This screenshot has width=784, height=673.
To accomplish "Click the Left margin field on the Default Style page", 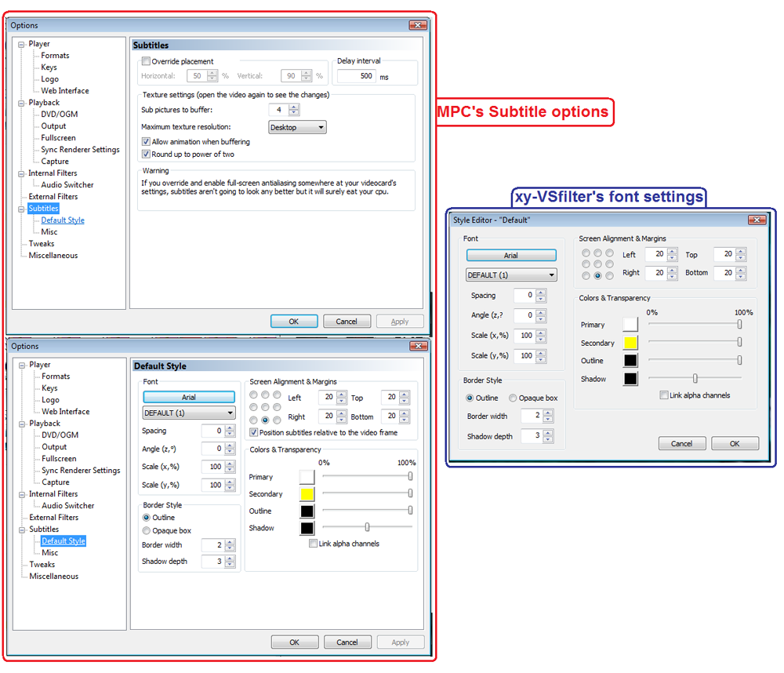I will [327, 398].
